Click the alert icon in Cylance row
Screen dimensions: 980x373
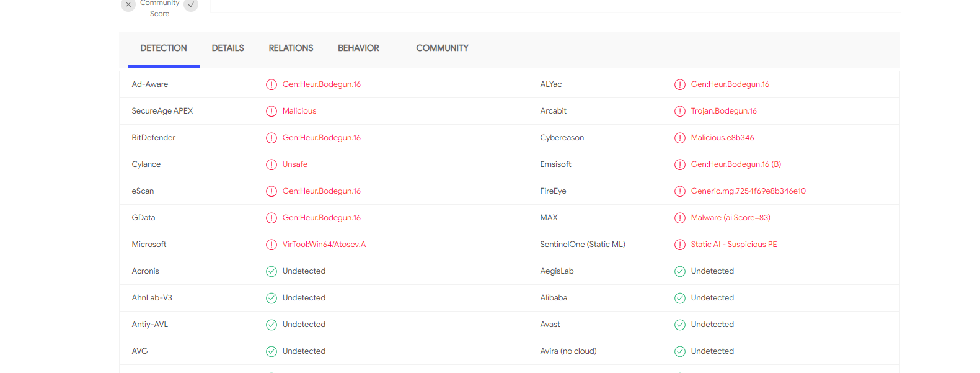tap(271, 164)
